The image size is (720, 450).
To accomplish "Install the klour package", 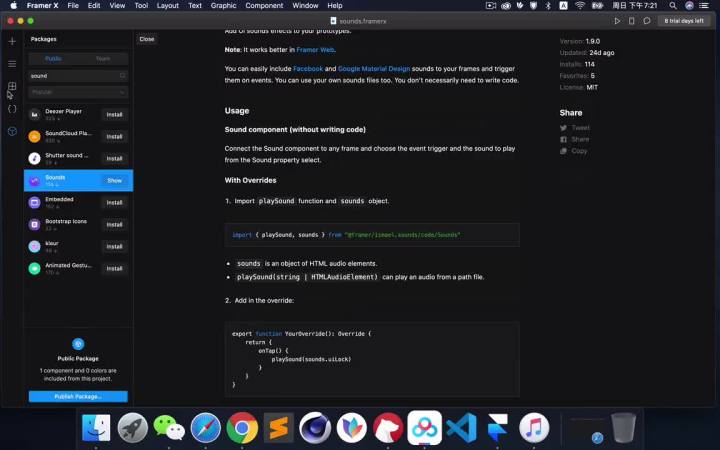I will pos(114,247).
